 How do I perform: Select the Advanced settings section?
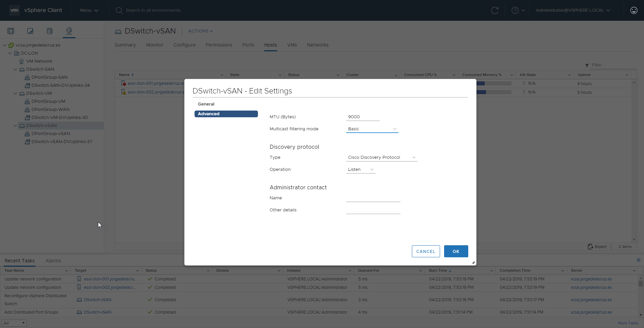(226, 114)
